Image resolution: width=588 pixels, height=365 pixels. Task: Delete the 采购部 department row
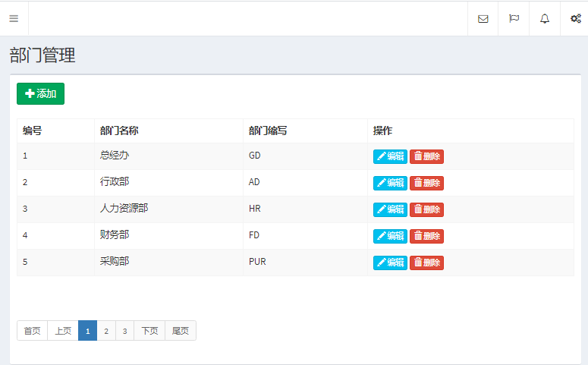pos(426,263)
